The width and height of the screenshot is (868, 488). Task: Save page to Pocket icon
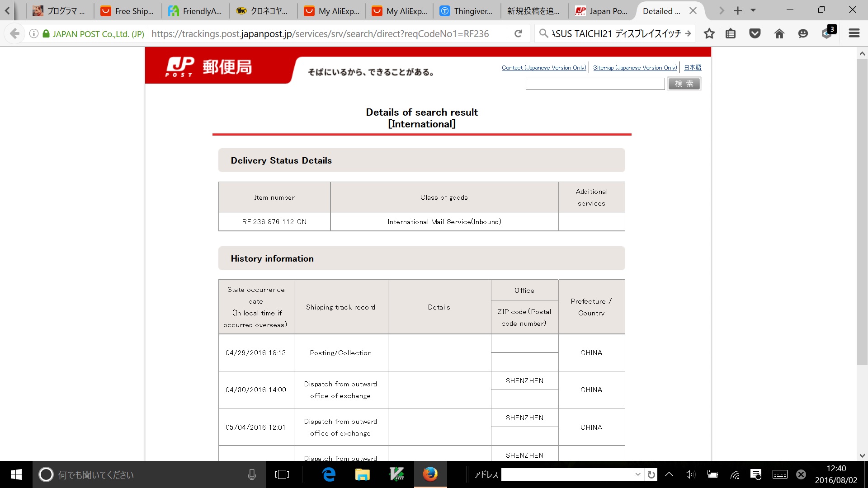tap(755, 33)
